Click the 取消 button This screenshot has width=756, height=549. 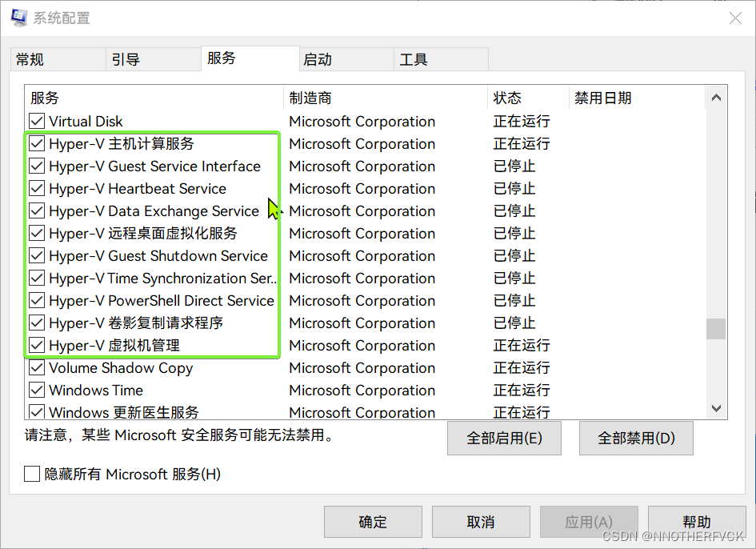481,522
